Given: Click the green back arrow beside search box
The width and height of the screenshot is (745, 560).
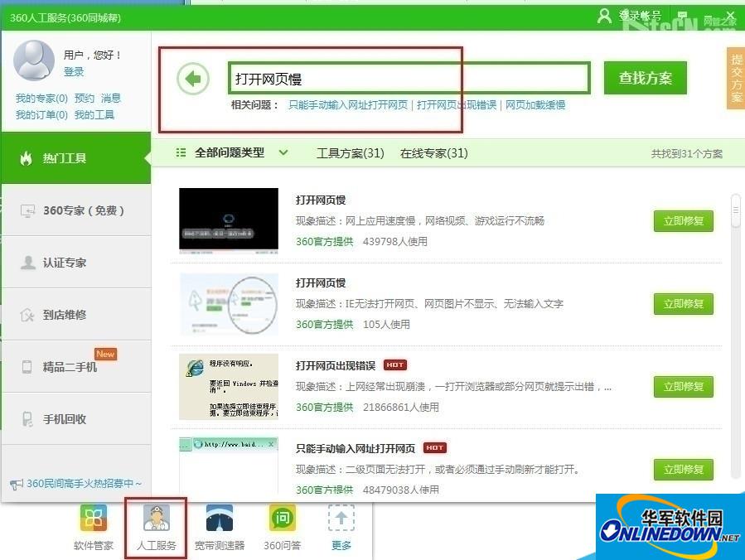Looking at the screenshot, I should pyautogui.click(x=191, y=76).
